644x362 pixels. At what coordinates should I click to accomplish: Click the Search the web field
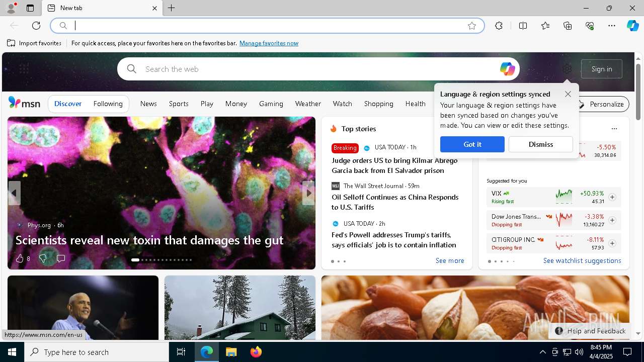(318, 69)
